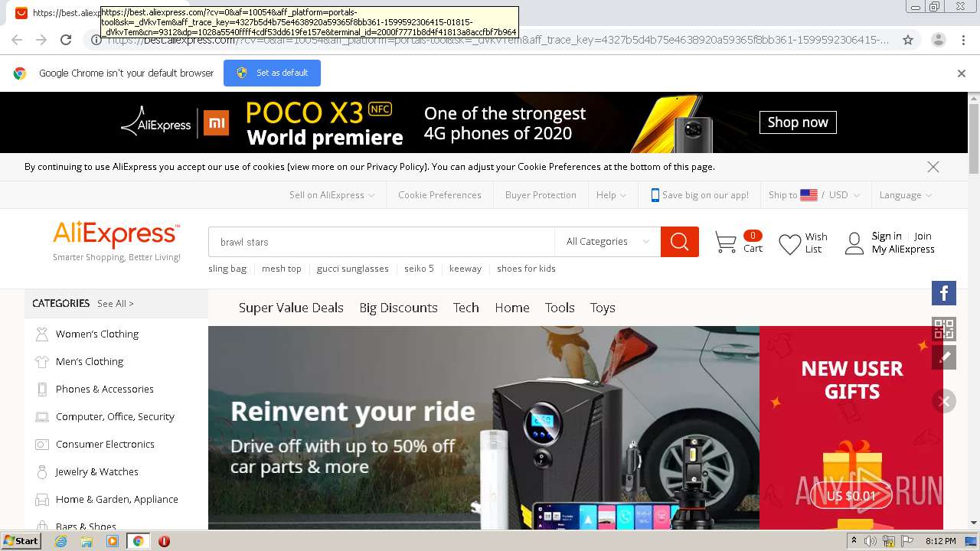Open the Chrome three-dot menu
This screenshot has width=980, height=551.
pyautogui.click(x=963, y=40)
